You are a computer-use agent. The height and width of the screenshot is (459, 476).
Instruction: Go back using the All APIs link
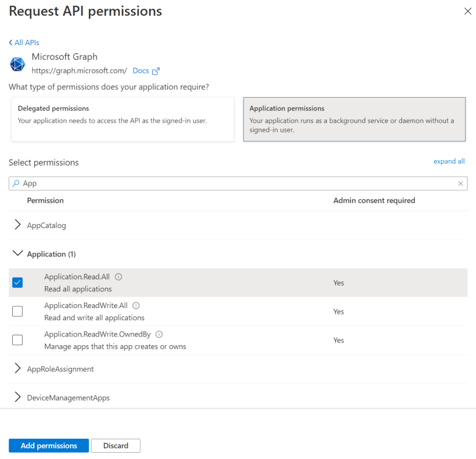click(24, 42)
